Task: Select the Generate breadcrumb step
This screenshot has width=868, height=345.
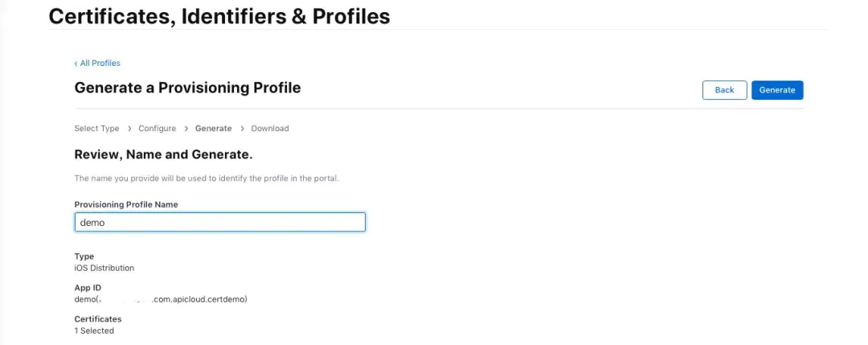Action: pyautogui.click(x=213, y=129)
